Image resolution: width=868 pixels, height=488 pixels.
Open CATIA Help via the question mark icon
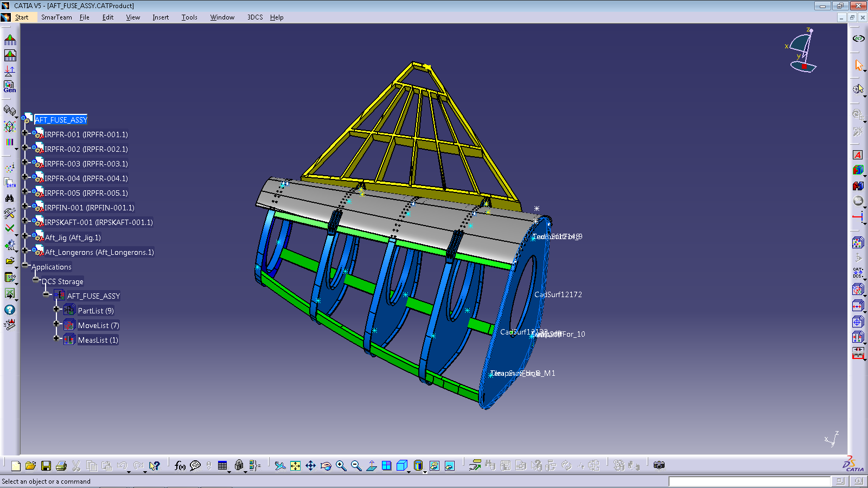pos(10,310)
